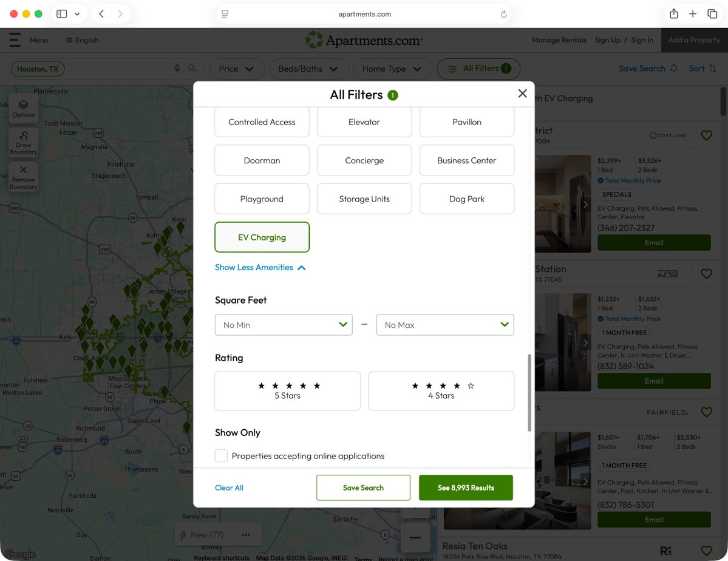Toggle the Concierge amenity filter
Image resolution: width=728 pixels, height=561 pixels.
tap(364, 160)
